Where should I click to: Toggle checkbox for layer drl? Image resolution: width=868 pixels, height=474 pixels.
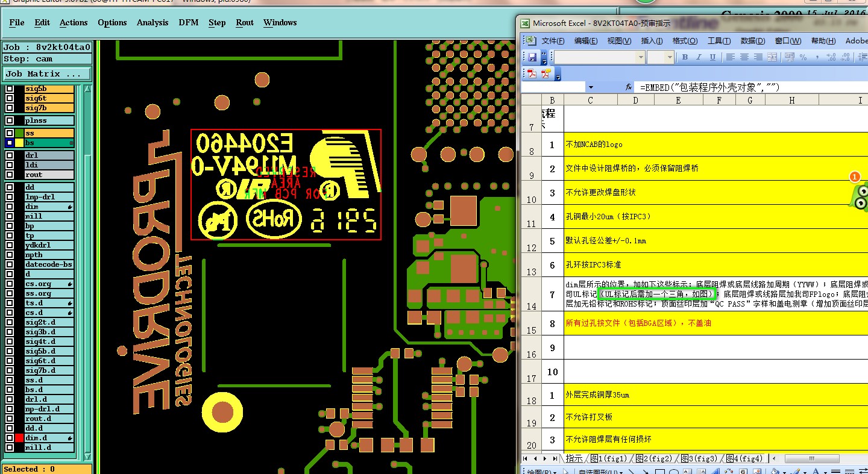(x=10, y=155)
